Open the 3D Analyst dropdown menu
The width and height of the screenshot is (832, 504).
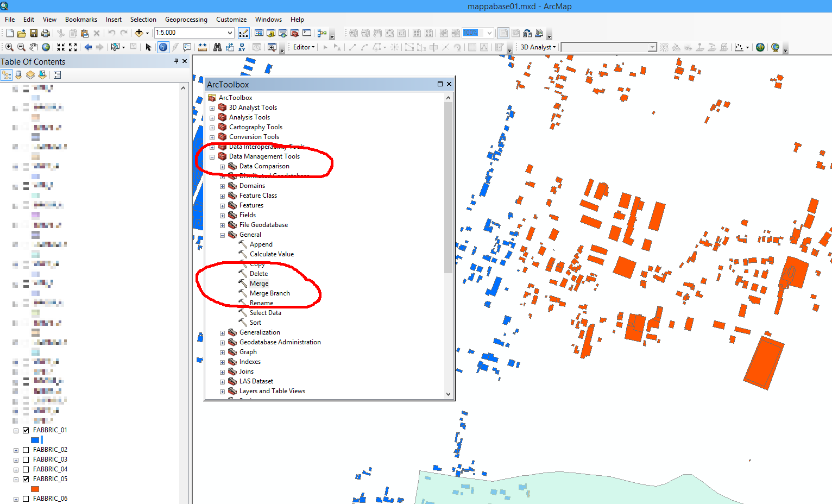click(538, 47)
